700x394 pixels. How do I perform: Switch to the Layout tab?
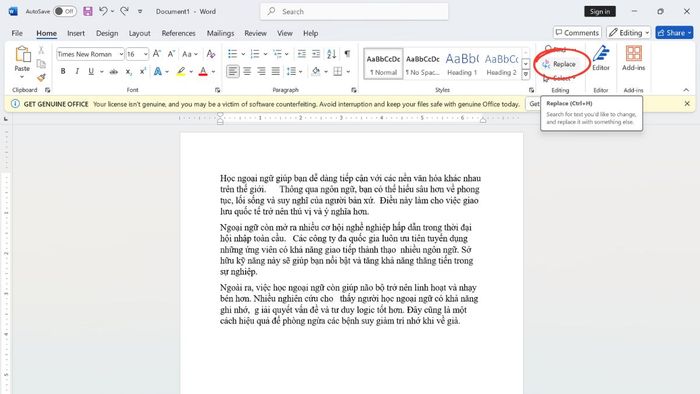(139, 33)
